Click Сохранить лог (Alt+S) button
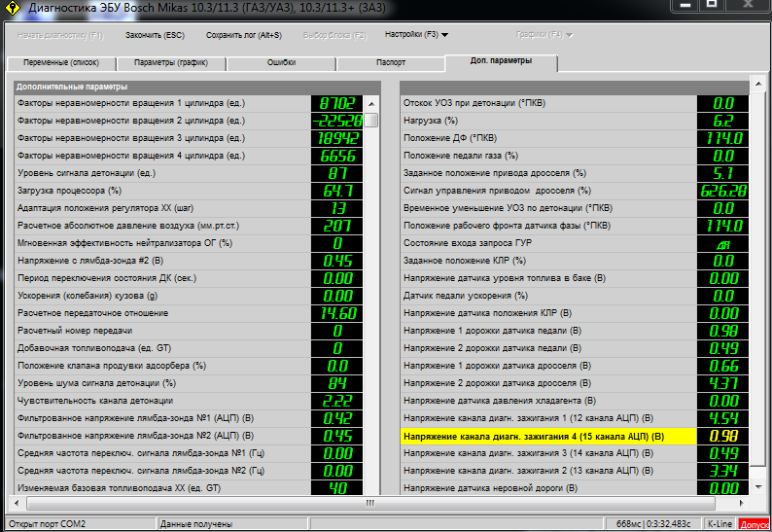 click(x=243, y=34)
